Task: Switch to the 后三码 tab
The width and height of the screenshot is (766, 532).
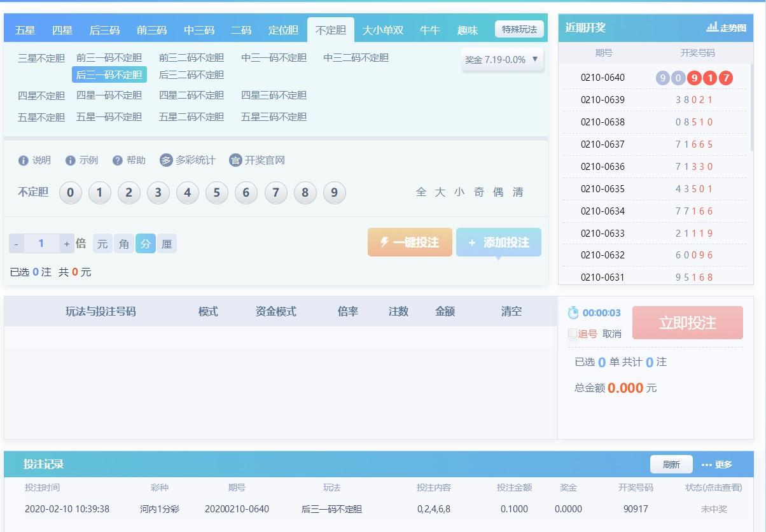Action: 104,30
